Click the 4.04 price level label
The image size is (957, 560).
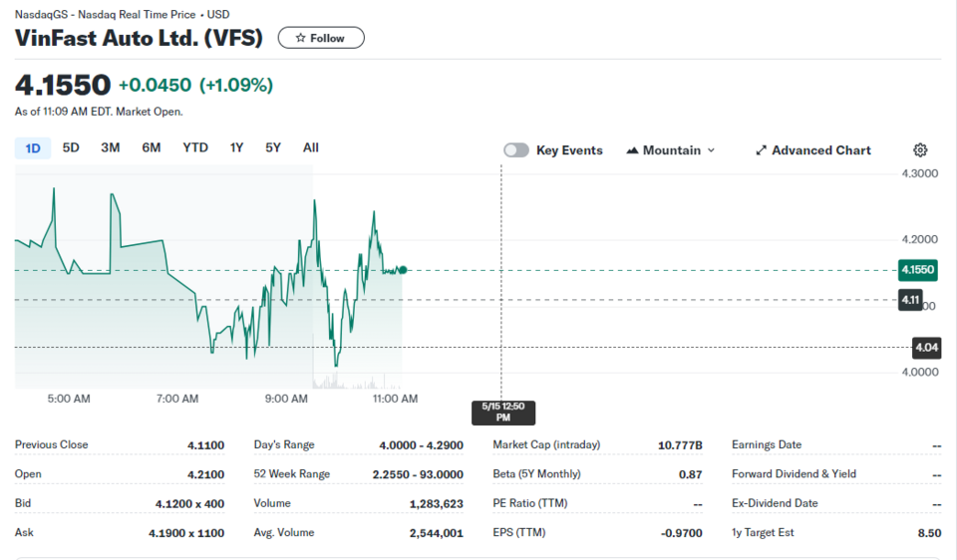[x=926, y=348]
